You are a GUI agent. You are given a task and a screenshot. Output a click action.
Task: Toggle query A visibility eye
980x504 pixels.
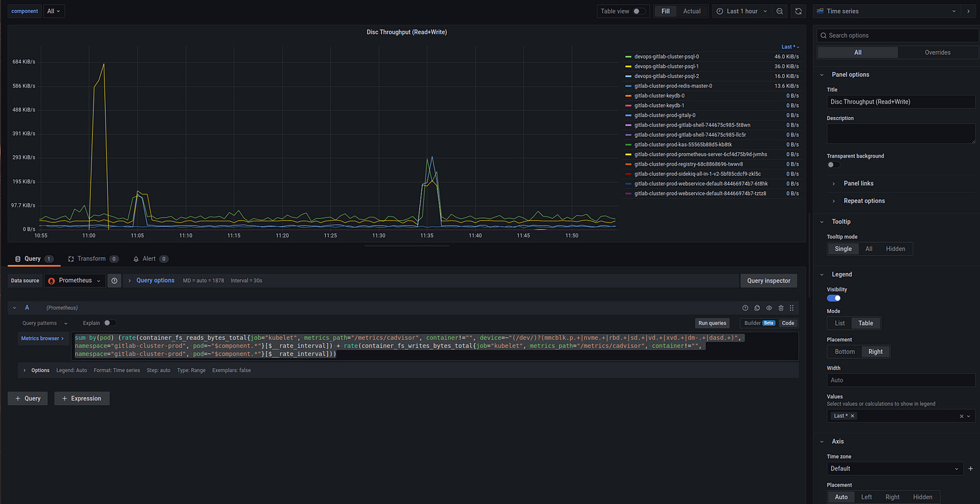pos(769,308)
